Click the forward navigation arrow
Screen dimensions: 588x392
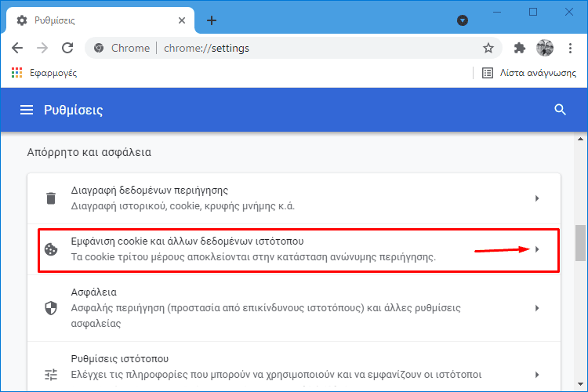[42, 48]
